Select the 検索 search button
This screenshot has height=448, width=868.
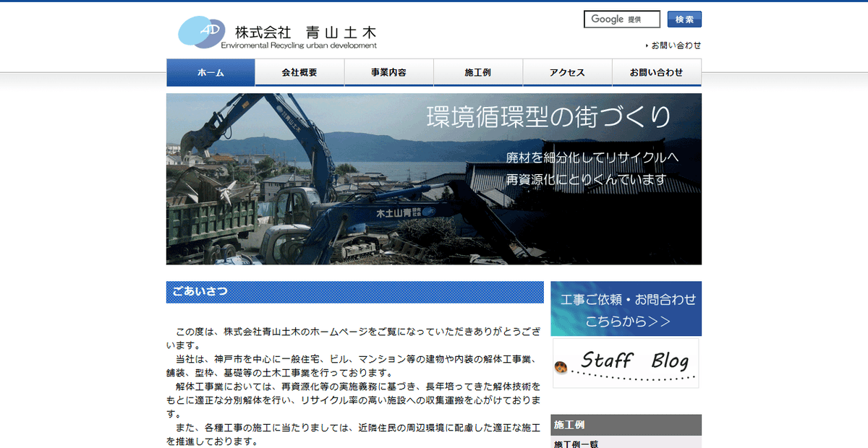pyautogui.click(x=684, y=19)
